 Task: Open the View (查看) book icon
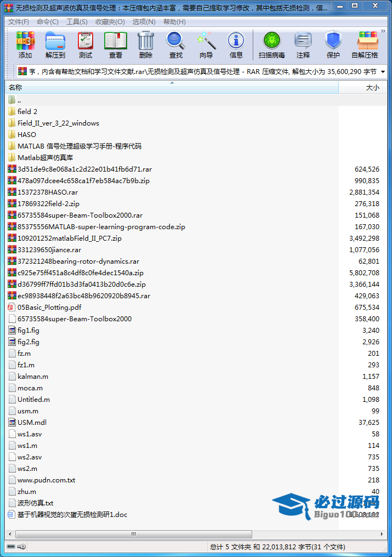tap(116, 45)
